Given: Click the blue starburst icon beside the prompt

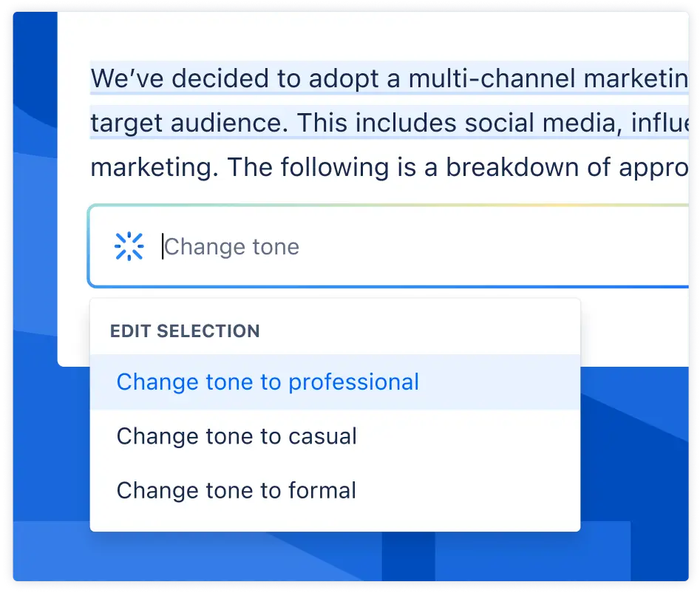Looking at the screenshot, I should pyautogui.click(x=129, y=245).
